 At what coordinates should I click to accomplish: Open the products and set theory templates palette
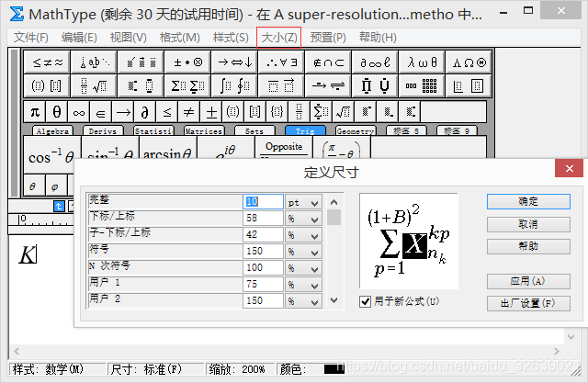[375, 85]
